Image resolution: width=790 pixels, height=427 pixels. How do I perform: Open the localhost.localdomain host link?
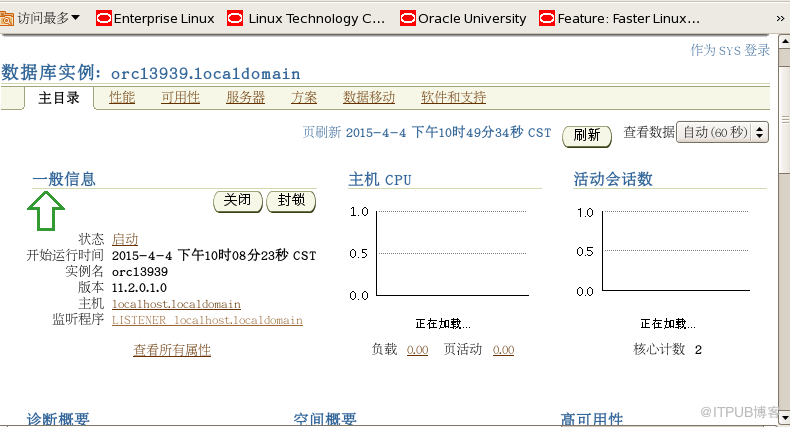(x=176, y=304)
